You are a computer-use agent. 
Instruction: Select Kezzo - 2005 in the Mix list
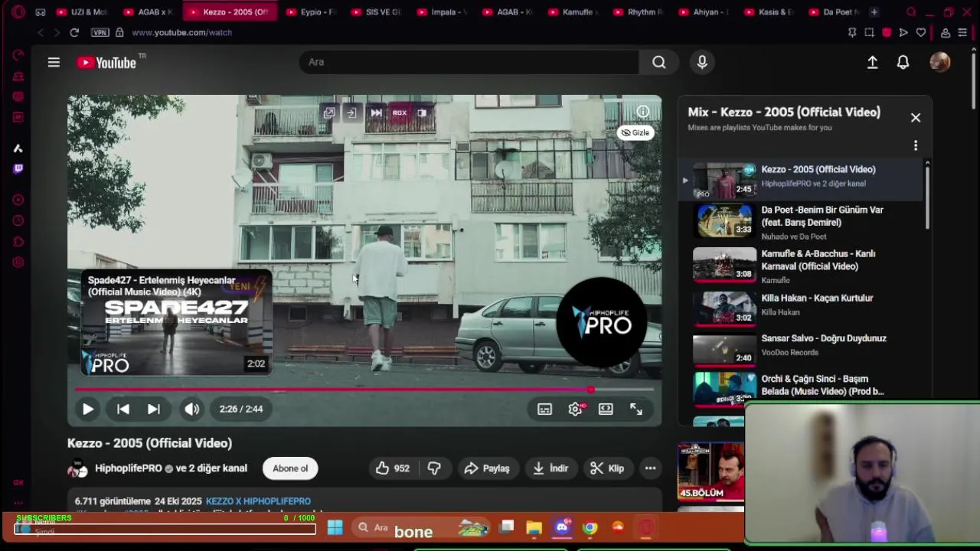pos(802,179)
